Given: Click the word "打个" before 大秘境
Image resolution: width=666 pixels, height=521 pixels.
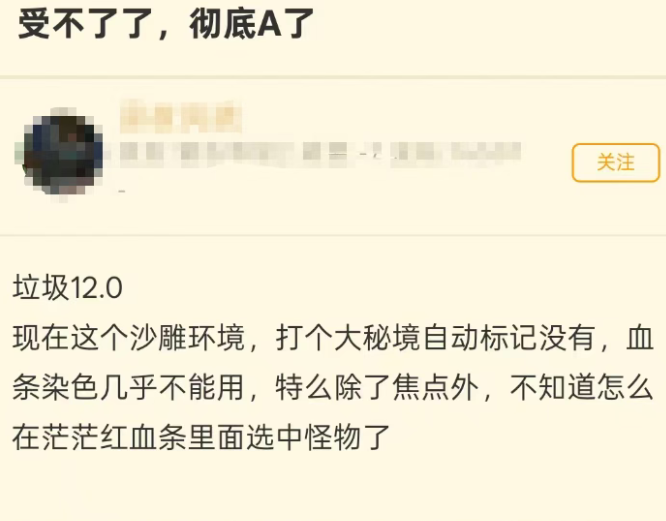Looking at the screenshot, I should coord(305,338).
